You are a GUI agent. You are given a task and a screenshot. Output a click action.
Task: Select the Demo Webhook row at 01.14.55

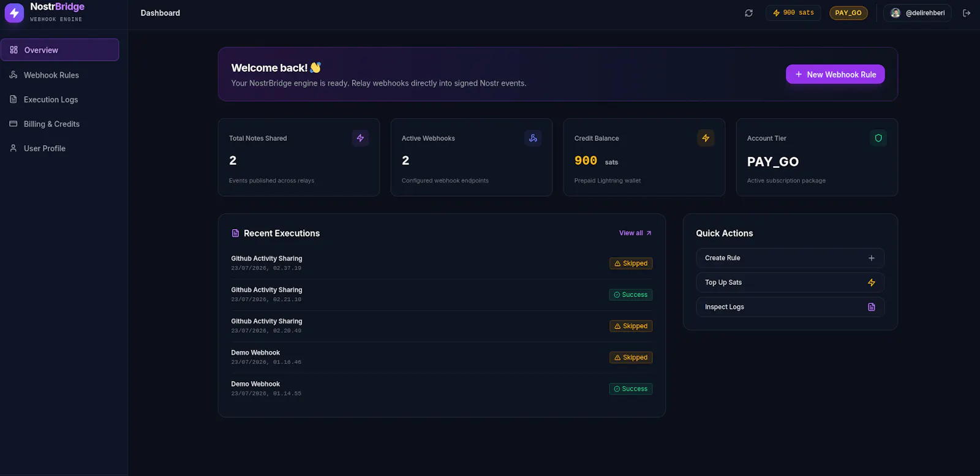click(x=442, y=388)
